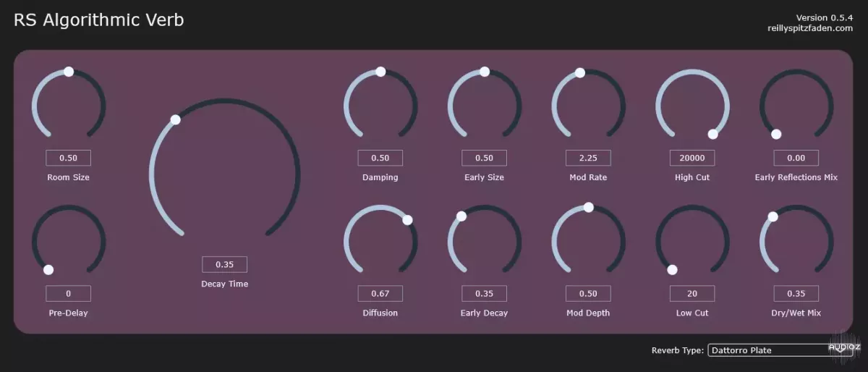Select the Dry/Wet Mix value field
Viewport: 868px width, 372px height.
pos(796,294)
